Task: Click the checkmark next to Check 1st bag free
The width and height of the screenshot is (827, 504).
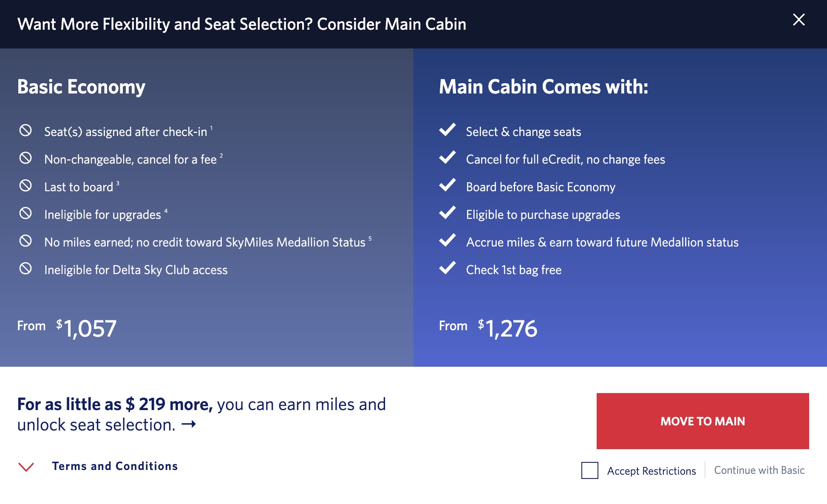Action: click(x=447, y=269)
